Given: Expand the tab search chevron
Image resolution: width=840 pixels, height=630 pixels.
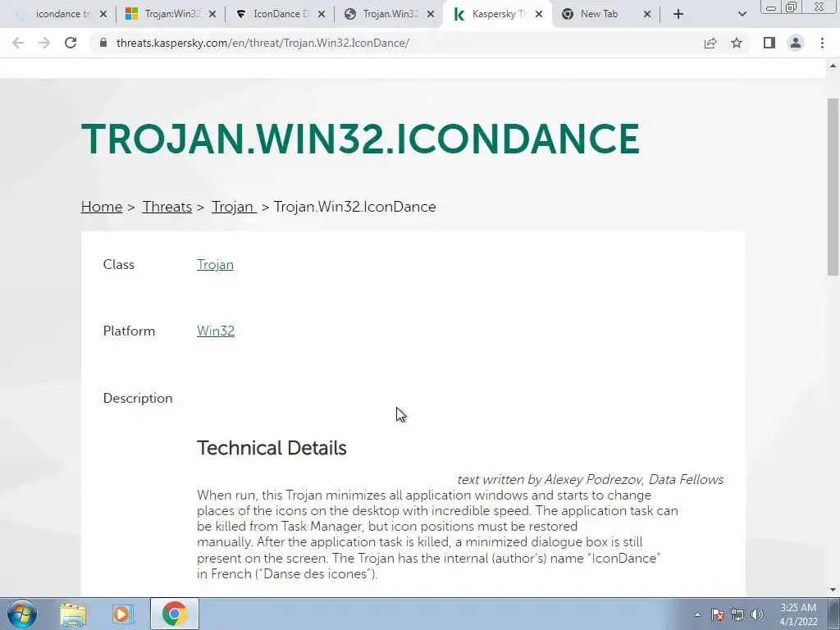Looking at the screenshot, I should (x=742, y=14).
